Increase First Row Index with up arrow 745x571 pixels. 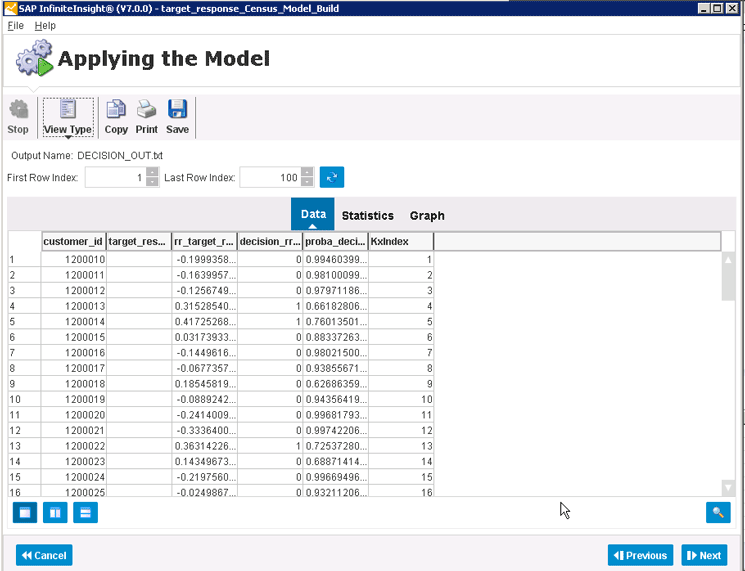pos(152,172)
